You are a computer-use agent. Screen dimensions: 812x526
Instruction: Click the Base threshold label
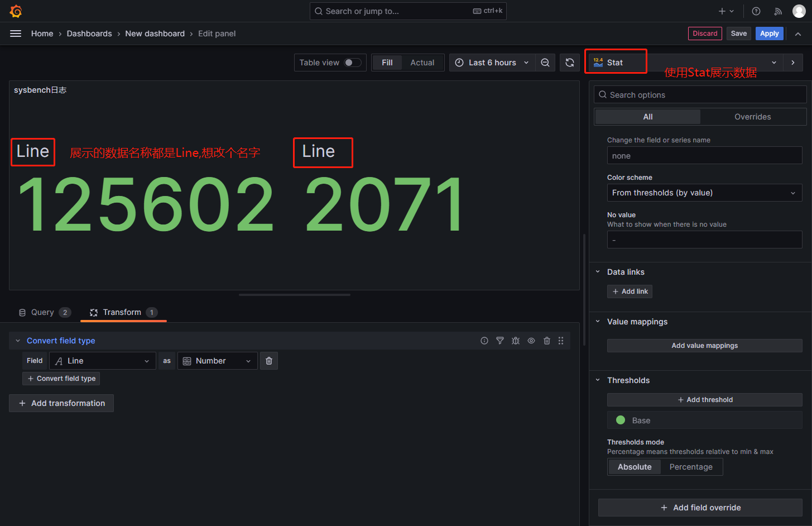click(641, 420)
